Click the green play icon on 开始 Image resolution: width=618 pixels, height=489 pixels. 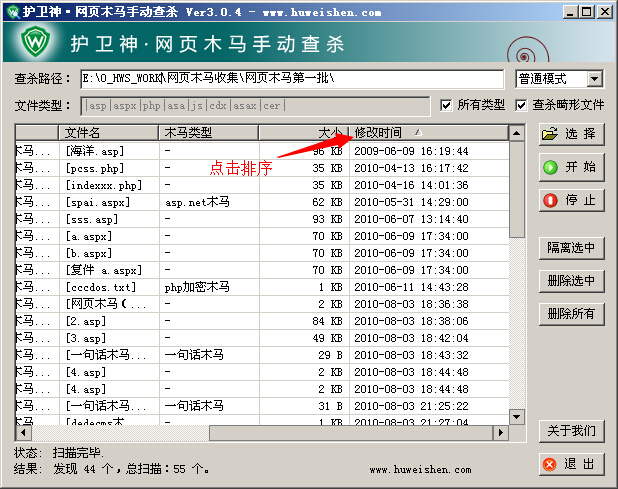pos(550,167)
